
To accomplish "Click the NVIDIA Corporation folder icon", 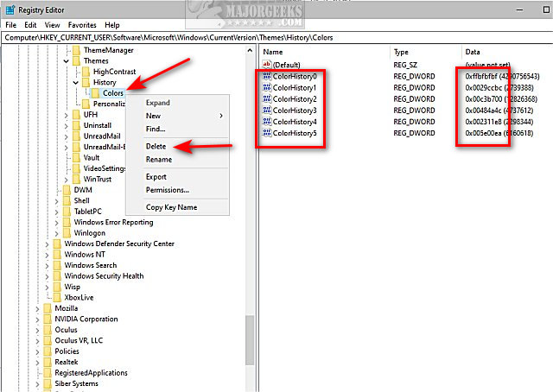I will click(x=48, y=319).
